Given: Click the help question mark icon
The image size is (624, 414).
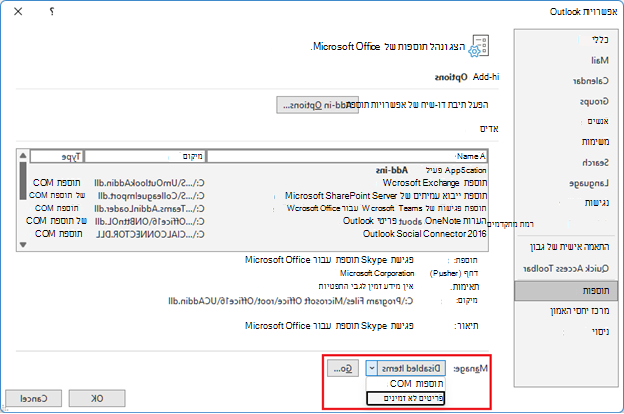Looking at the screenshot, I should pyautogui.click(x=52, y=12).
